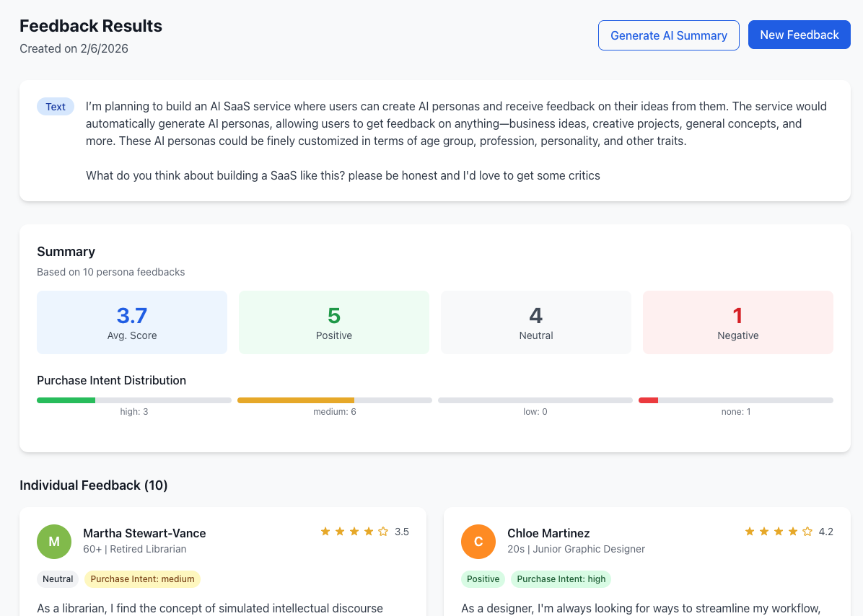Click the Feedback Results page heading
The width and height of the screenshot is (863, 616).
91,26
